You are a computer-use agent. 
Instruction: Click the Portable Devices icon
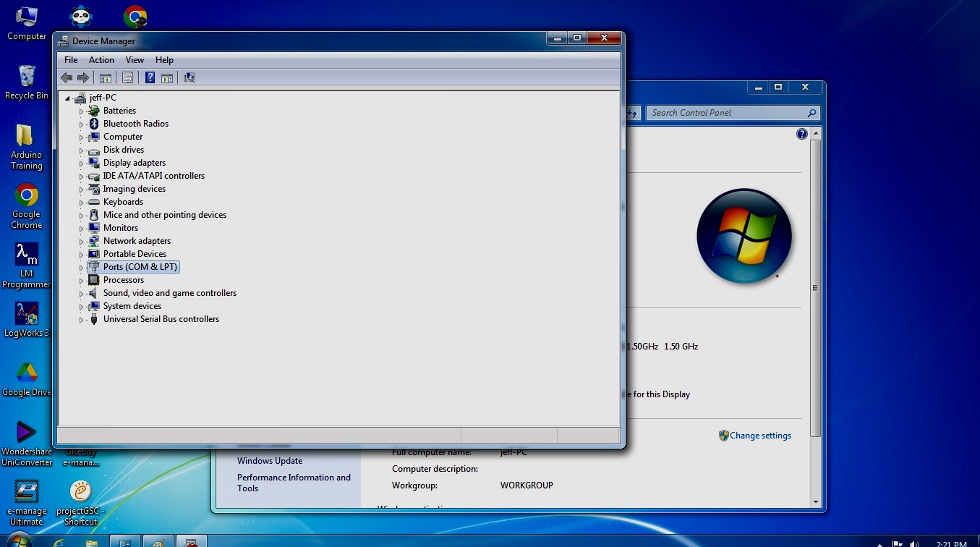click(93, 254)
